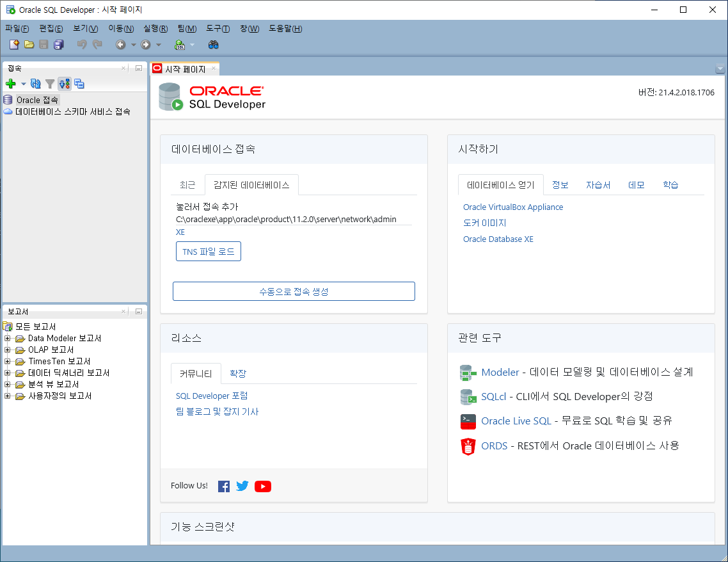The height and width of the screenshot is (562, 728).
Task: Click the Twitter bird icon
Action: tap(242, 486)
